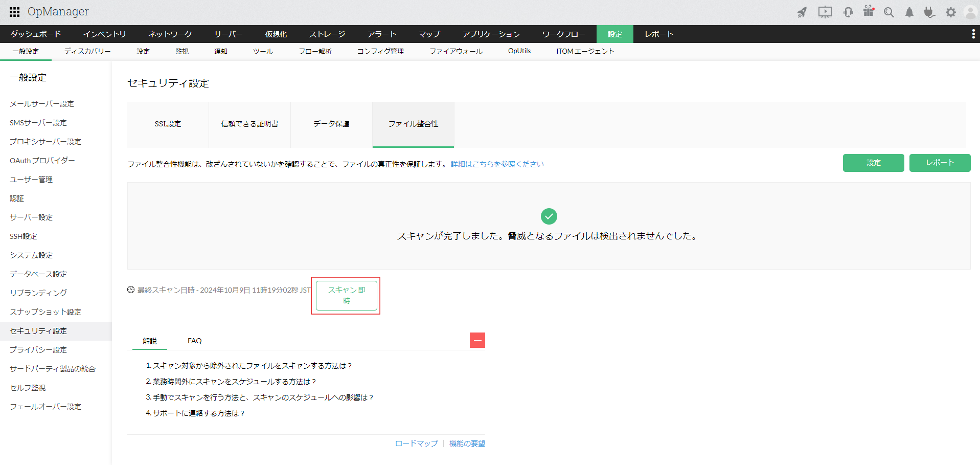Open the presentation video icon
Viewport: 980px width, 465px height.
coord(825,12)
